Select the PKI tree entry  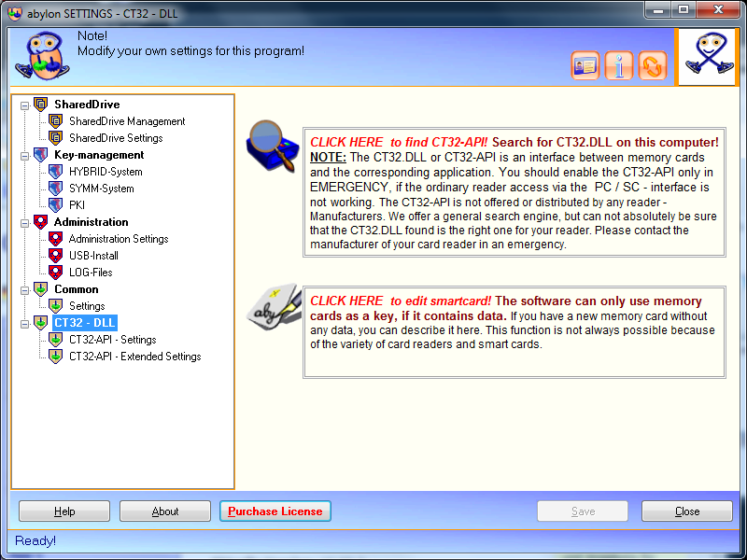pos(77,204)
